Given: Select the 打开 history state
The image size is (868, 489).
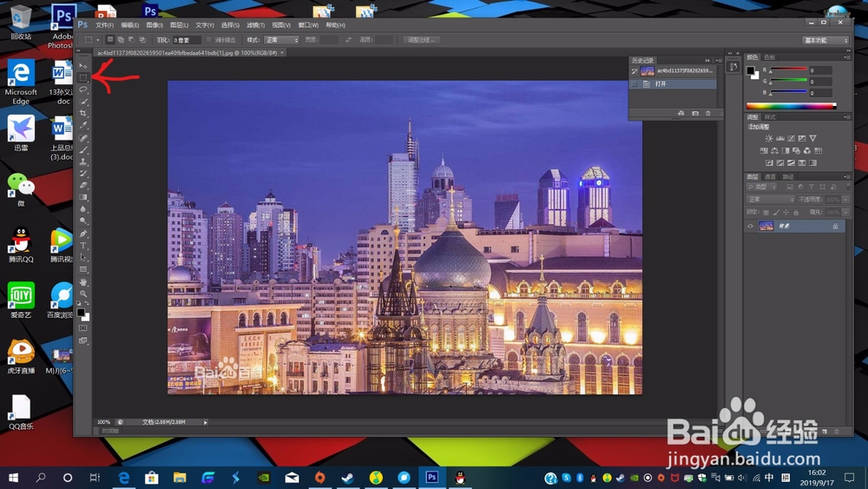Looking at the screenshot, I should (x=673, y=84).
